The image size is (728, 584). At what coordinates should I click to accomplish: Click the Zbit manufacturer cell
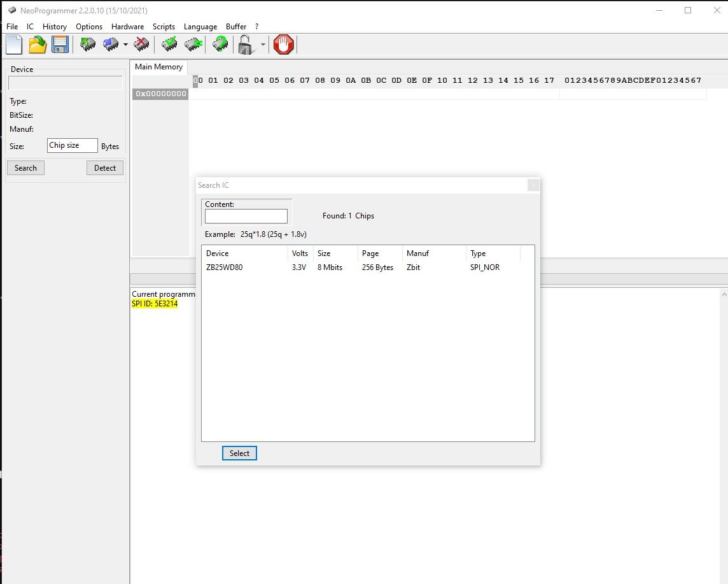(413, 267)
